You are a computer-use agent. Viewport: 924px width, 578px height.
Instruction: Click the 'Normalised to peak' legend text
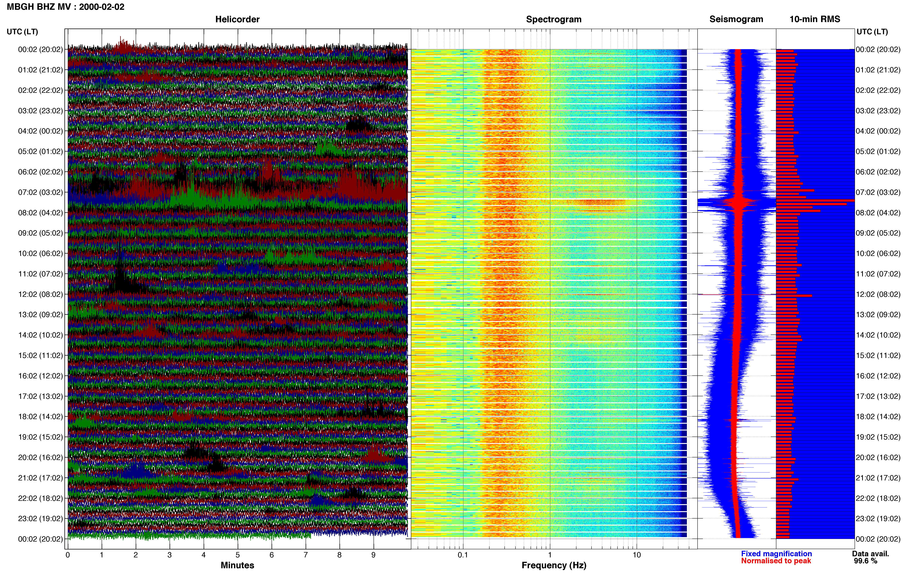776,561
